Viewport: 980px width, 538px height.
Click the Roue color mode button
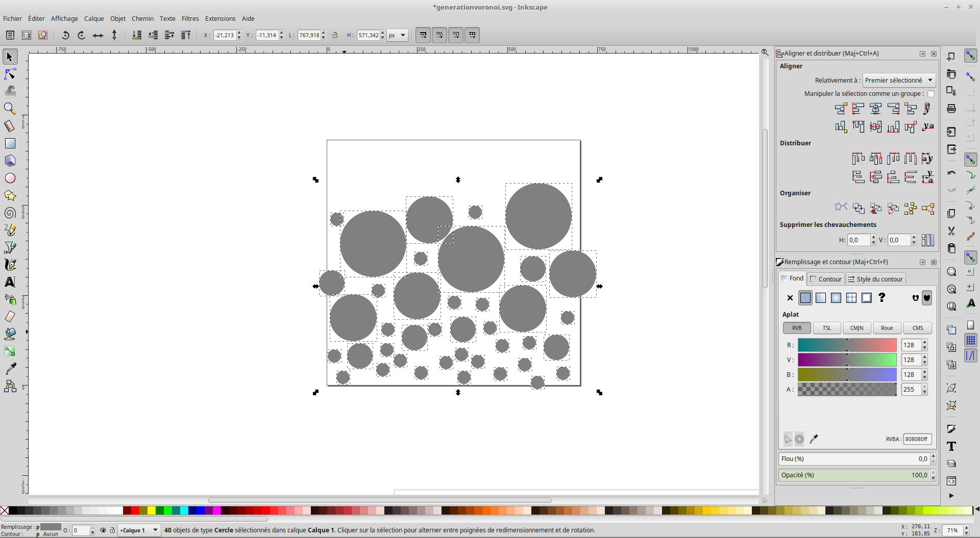tap(887, 328)
